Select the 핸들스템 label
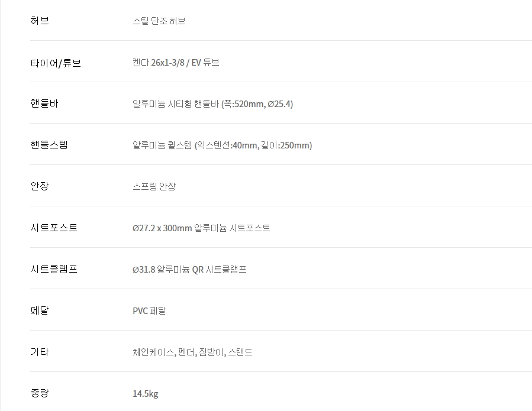532x411 pixels. 49,145
